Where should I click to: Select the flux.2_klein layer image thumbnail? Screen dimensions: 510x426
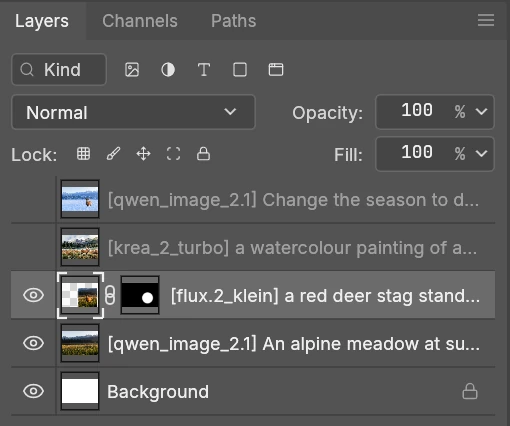(80, 295)
